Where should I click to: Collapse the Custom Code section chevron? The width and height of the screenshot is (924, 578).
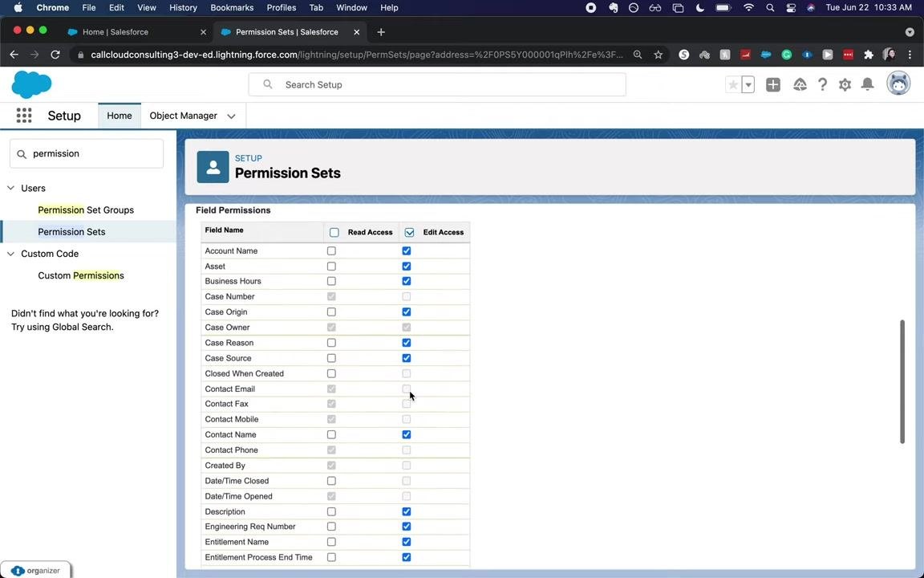click(10, 254)
